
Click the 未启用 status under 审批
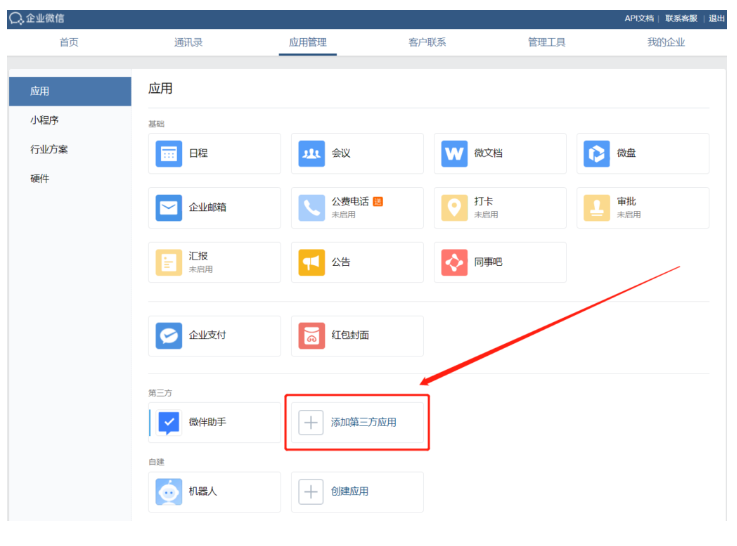(x=629, y=215)
